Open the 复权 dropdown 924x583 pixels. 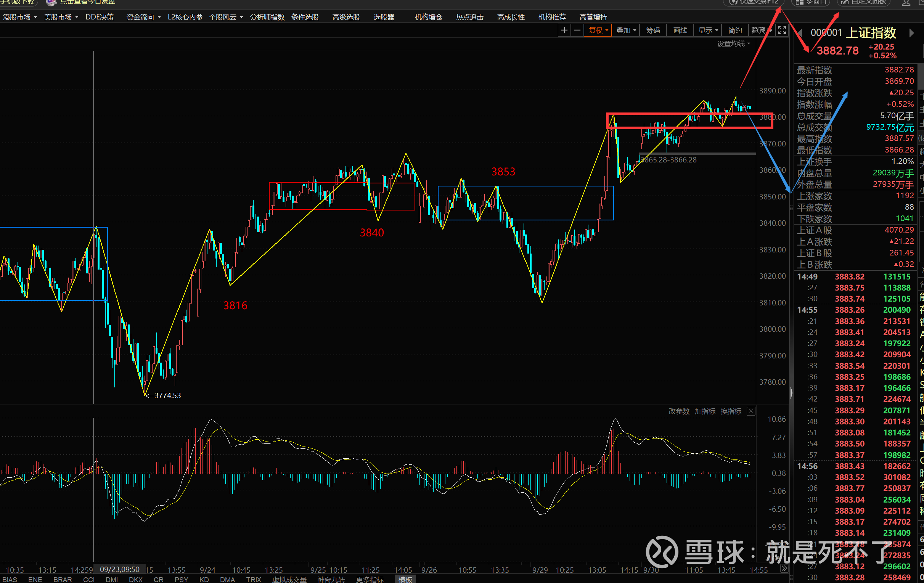(x=598, y=30)
